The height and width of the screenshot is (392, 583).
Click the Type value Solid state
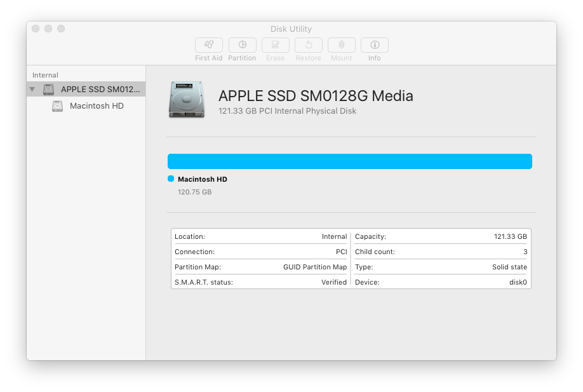point(510,267)
